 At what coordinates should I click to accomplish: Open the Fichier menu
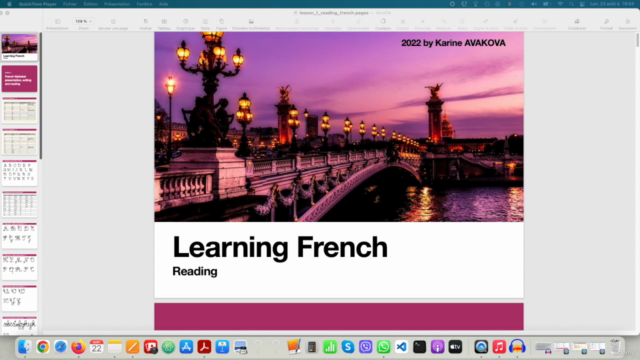(70, 4)
